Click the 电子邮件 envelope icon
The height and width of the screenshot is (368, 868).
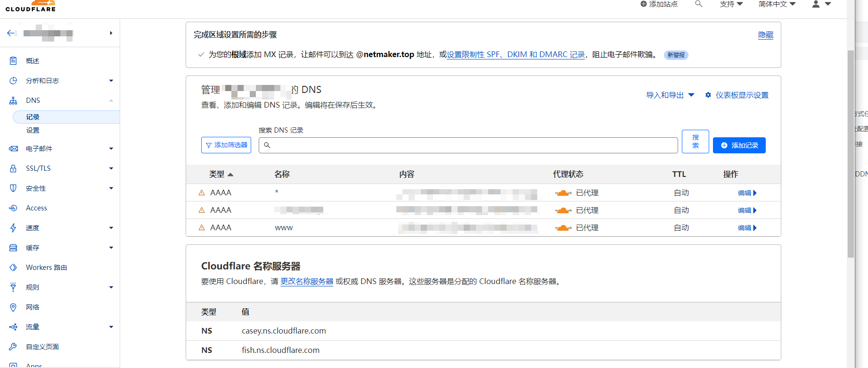(13, 149)
